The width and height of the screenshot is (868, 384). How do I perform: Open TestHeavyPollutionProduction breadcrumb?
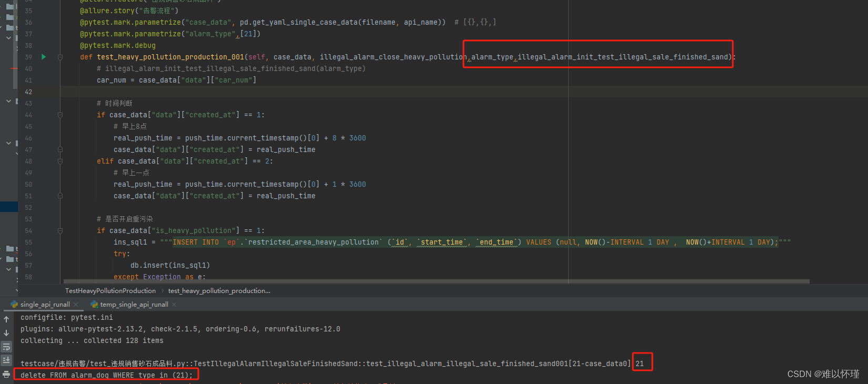(x=110, y=291)
